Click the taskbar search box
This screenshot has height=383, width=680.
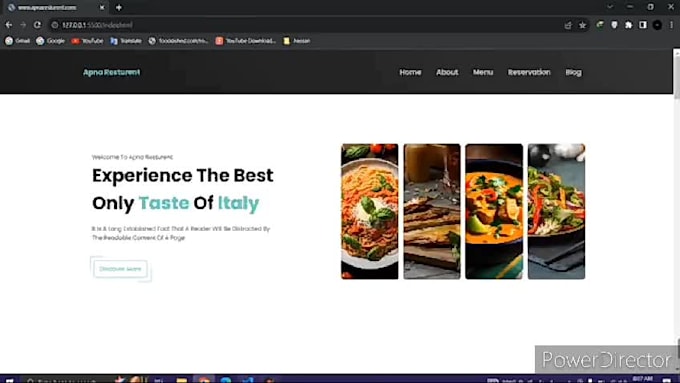pyautogui.click(x=65, y=380)
